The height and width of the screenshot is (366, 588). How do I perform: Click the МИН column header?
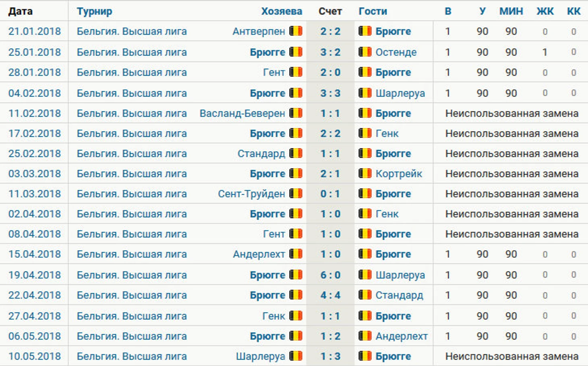pyautogui.click(x=511, y=11)
